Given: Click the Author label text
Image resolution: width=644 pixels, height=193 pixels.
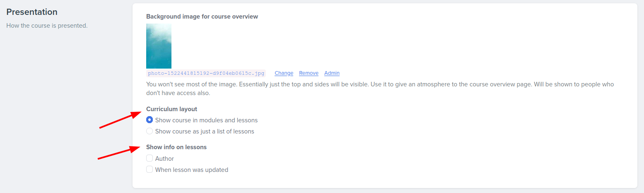Looking at the screenshot, I should click(x=164, y=159).
